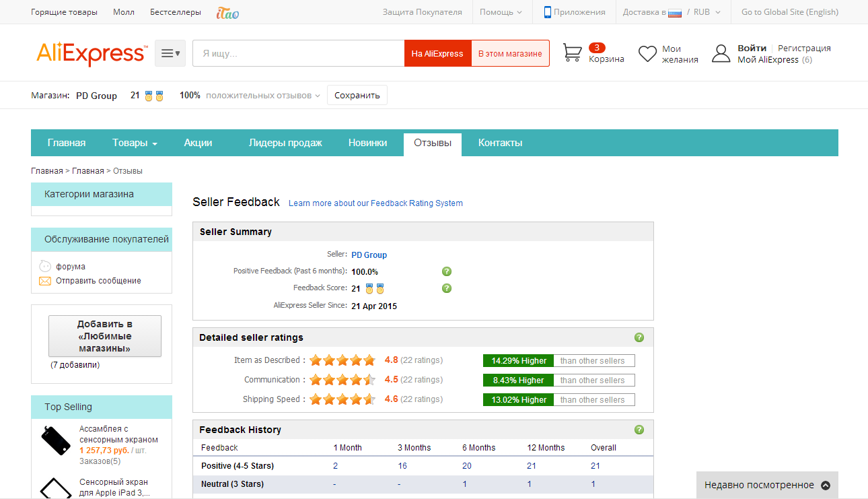
Task: Click the mobile phone apps icon
Action: pos(548,11)
